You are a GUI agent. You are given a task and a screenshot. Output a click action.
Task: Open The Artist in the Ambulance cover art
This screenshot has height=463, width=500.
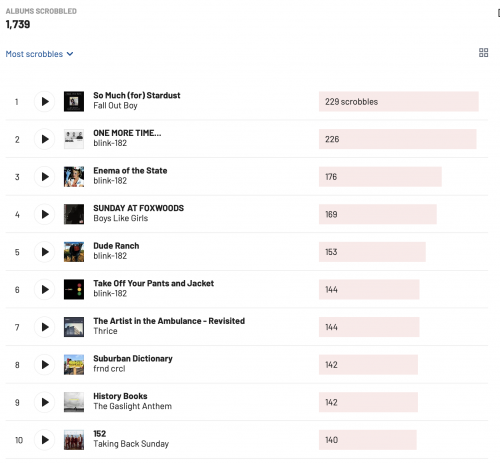[74, 327]
